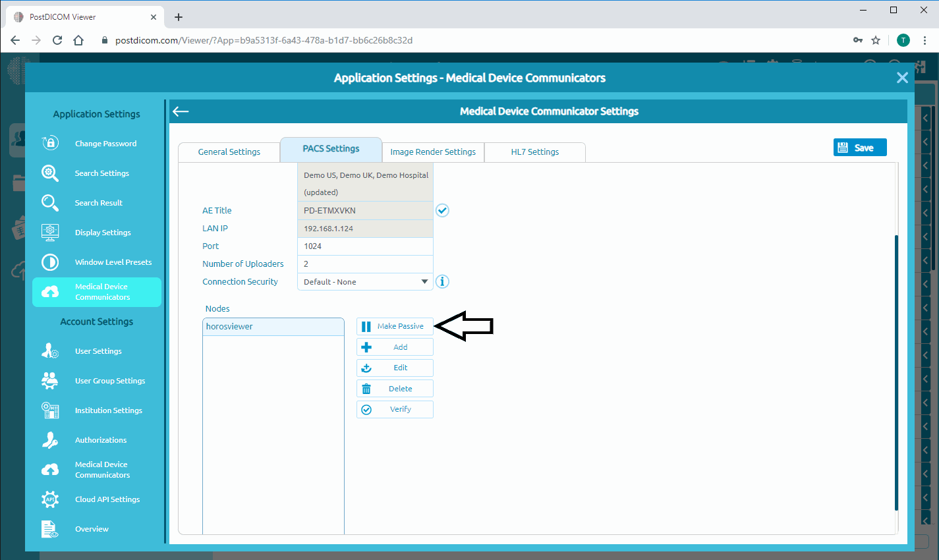The width and height of the screenshot is (939, 560).
Task: Close the Application Settings dialog
Action: tap(902, 78)
